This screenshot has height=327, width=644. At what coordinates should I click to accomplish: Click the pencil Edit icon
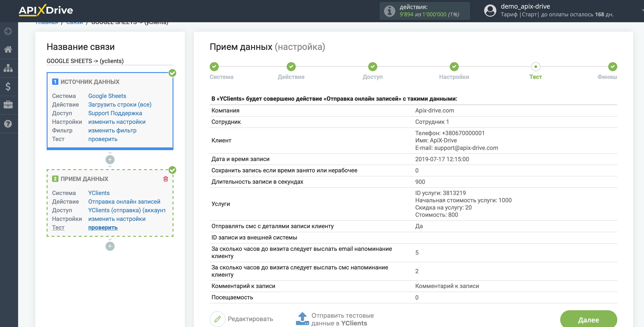pos(218,319)
